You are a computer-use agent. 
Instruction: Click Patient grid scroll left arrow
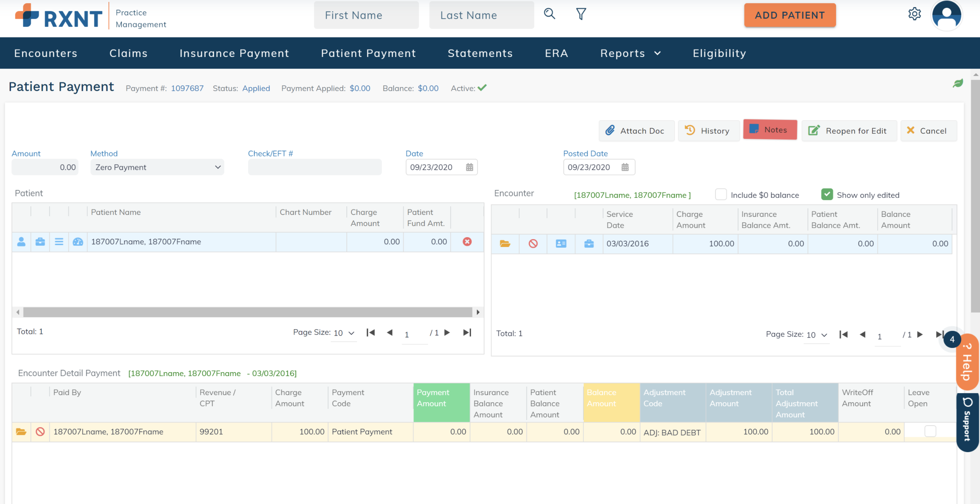coord(18,312)
